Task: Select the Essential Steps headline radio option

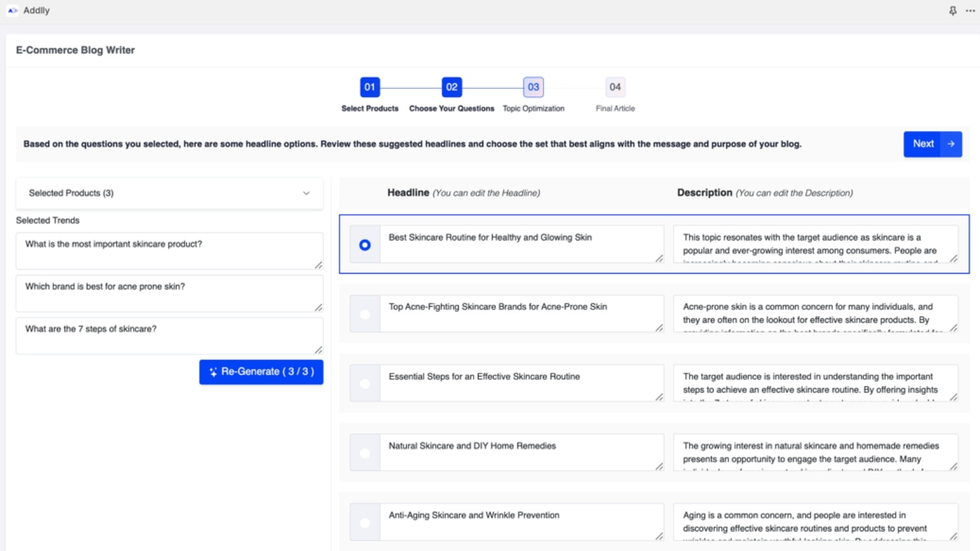Action: pyautogui.click(x=365, y=384)
